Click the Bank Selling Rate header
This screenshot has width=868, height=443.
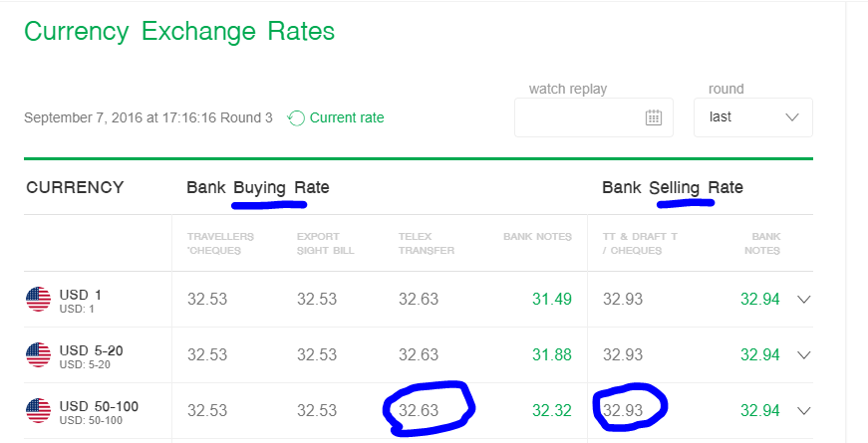point(672,187)
